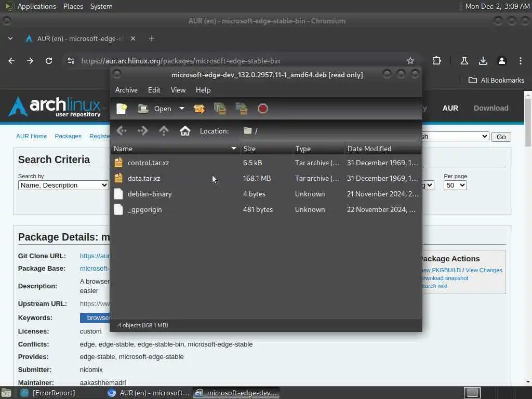
Task: Go forward in archive location history
Action: [142, 130]
